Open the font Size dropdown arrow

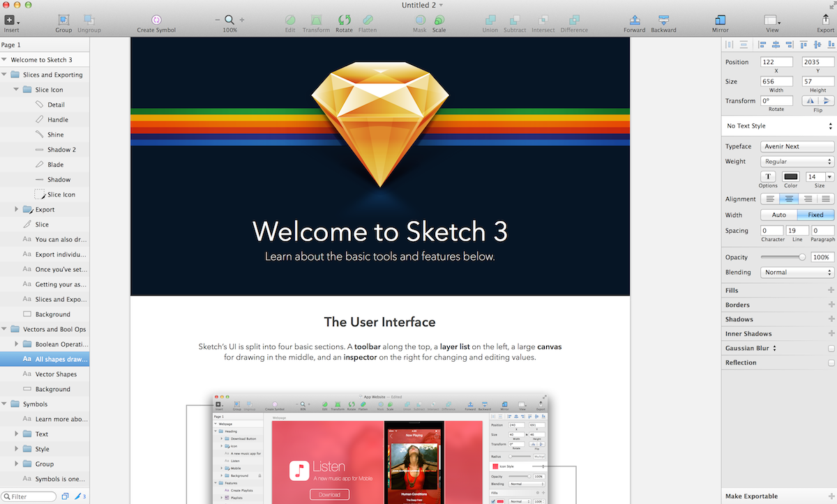point(829,177)
